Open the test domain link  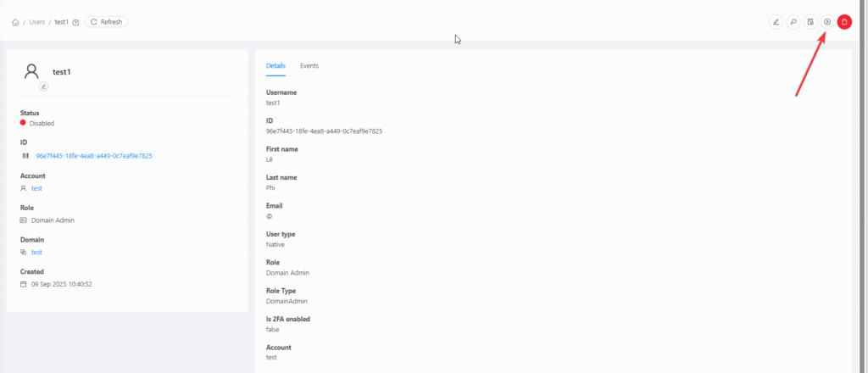[x=36, y=252]
